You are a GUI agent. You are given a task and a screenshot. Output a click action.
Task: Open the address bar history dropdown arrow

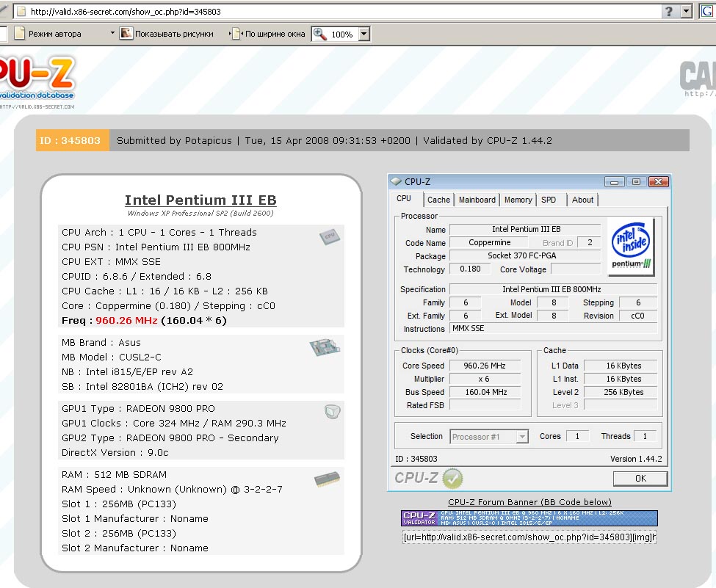click(686, 12)
